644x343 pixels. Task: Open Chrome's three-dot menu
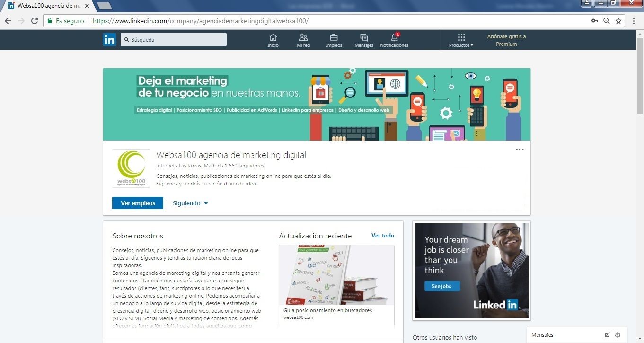(634, 21)
